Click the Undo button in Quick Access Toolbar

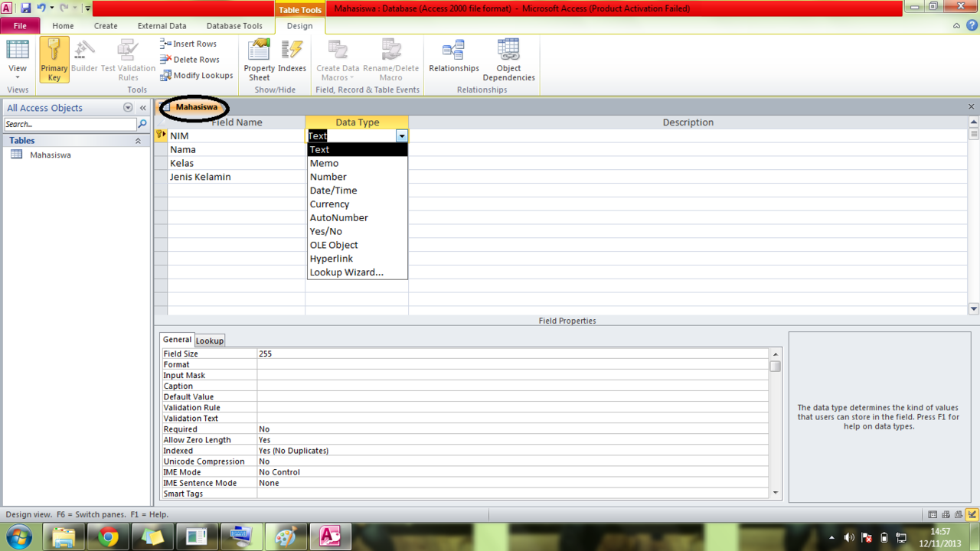click(41, 8)
